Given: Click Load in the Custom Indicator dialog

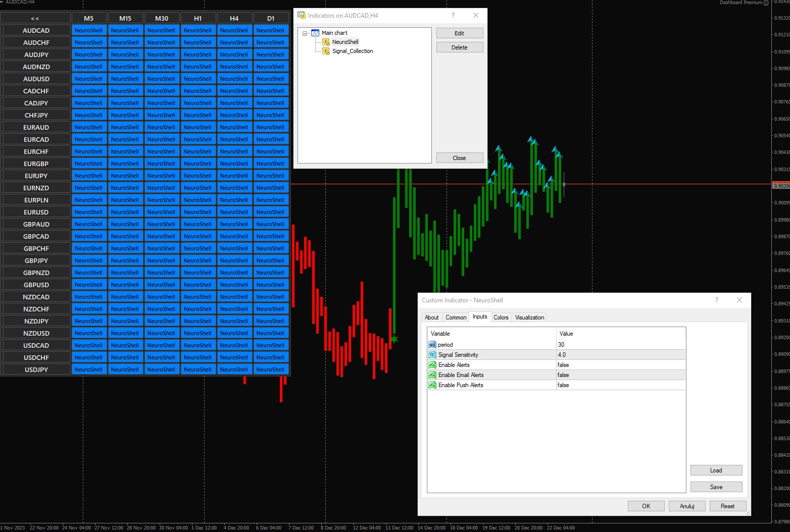Looking at the screenshot, I should pyautogui.click(x=716, y=470).
